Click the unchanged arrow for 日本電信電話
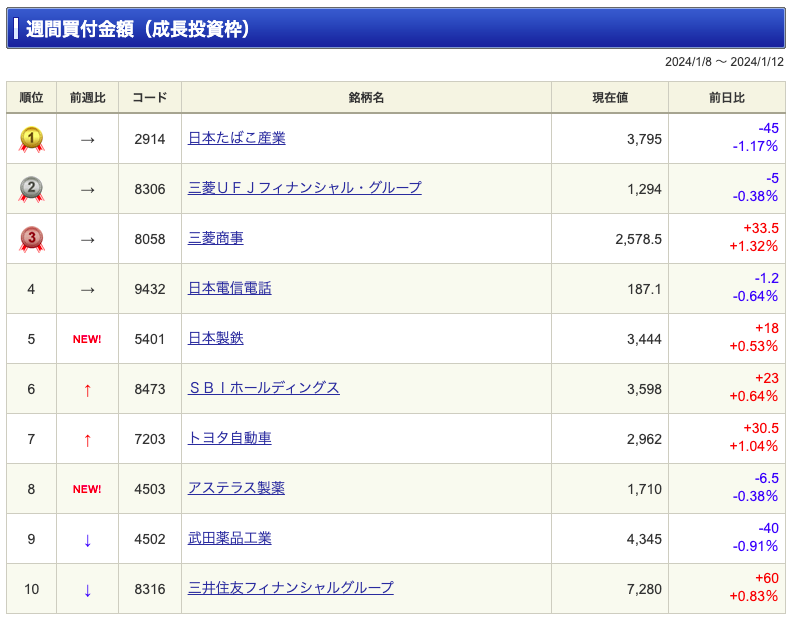The width and height of the screenshot is (791, 618). tap(87, 290)
